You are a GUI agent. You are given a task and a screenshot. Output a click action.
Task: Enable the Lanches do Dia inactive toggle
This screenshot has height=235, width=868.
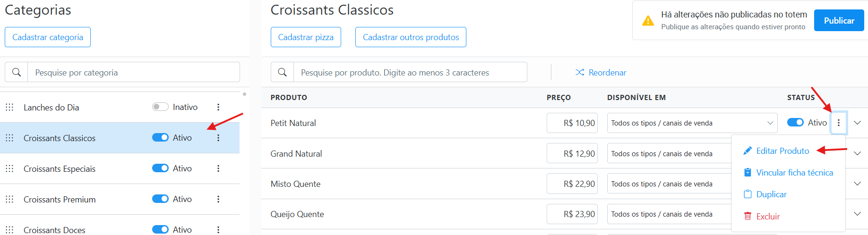coord(160,107)
